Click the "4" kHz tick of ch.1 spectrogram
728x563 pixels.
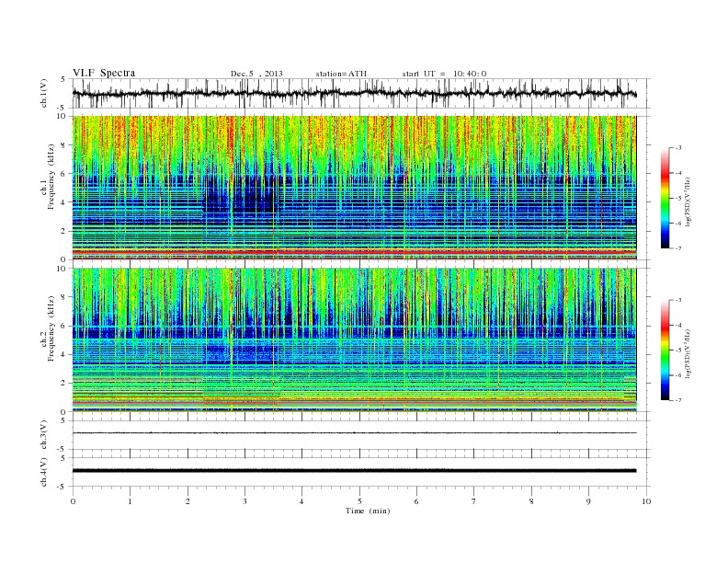tap(63, 202)
